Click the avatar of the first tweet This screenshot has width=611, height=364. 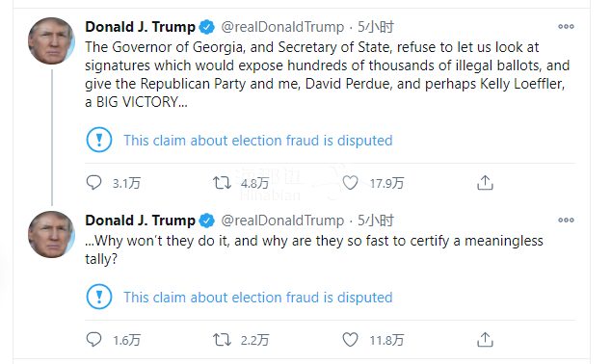click(51, 40)
